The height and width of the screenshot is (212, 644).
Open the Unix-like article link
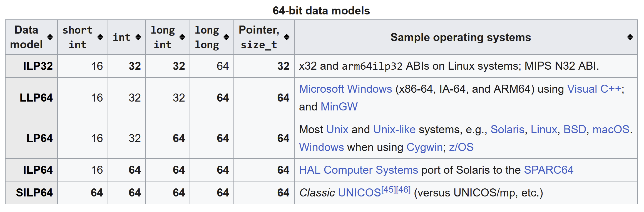point(394,130)
